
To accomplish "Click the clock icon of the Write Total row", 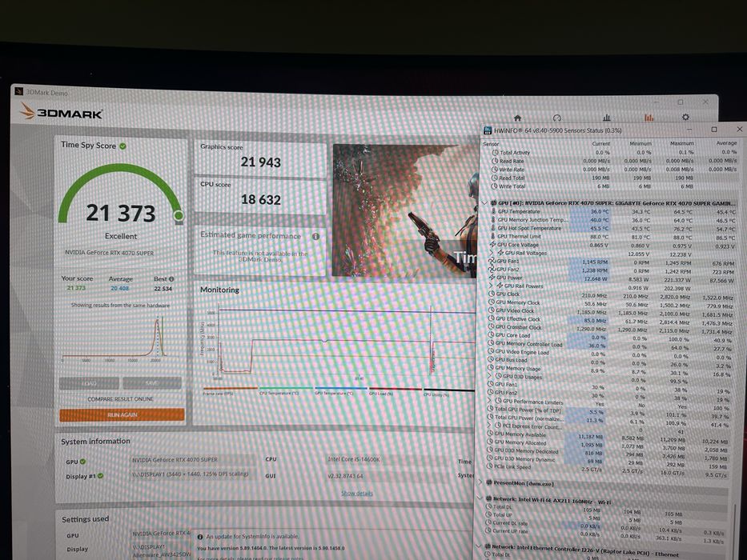I will tap(495, 186).
